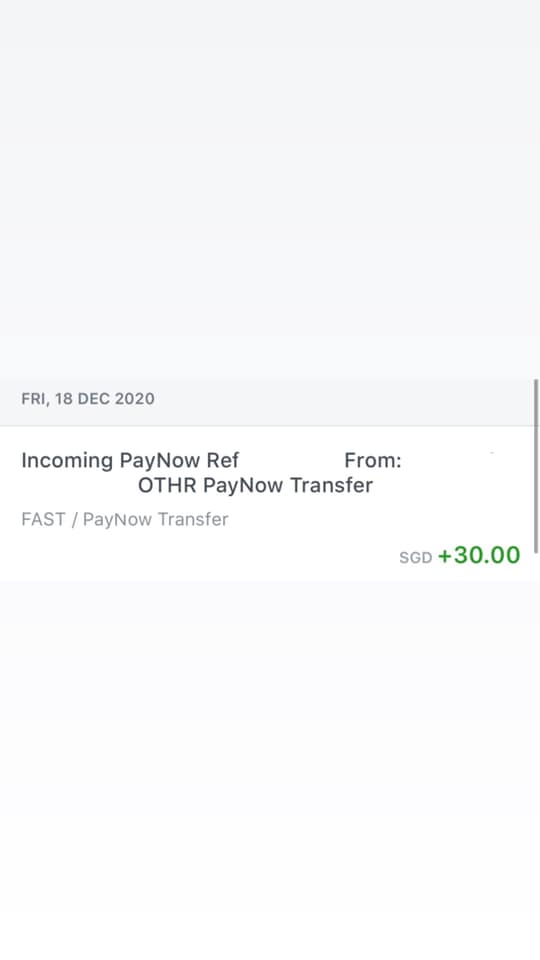
Task: Click DEC in the date header
Action: tap(93, 399)
